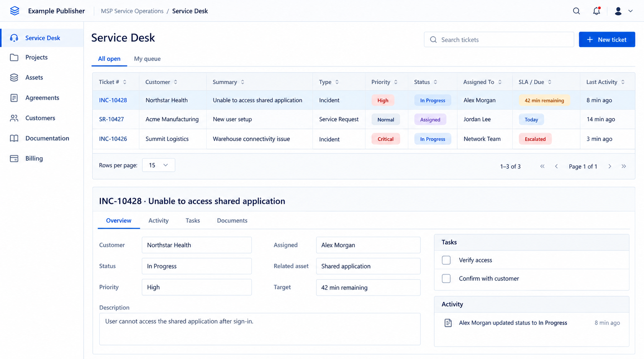Go to next page with the right arrow
Image resolution: width=644 pixels, height=359 pixels.
[610, 166]
